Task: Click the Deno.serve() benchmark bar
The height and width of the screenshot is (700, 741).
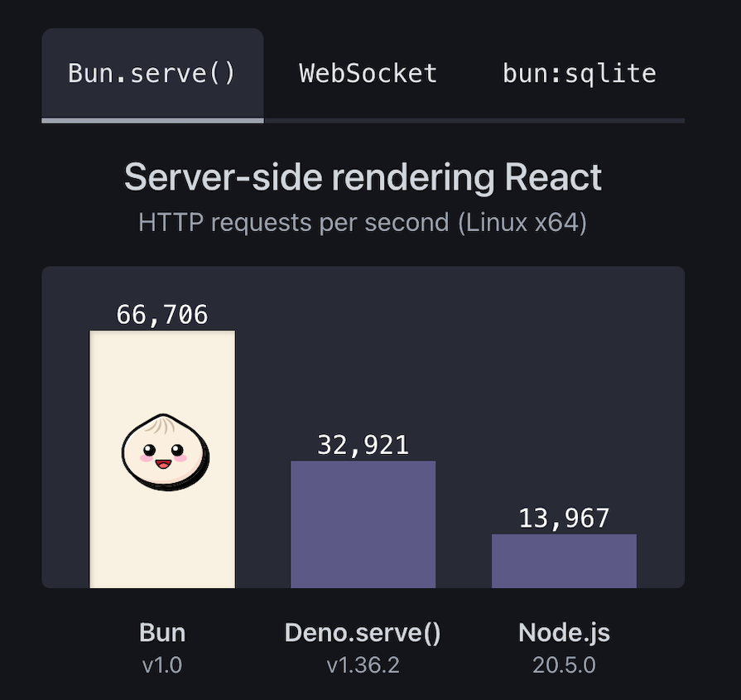Action: click(x=363, y=522)
